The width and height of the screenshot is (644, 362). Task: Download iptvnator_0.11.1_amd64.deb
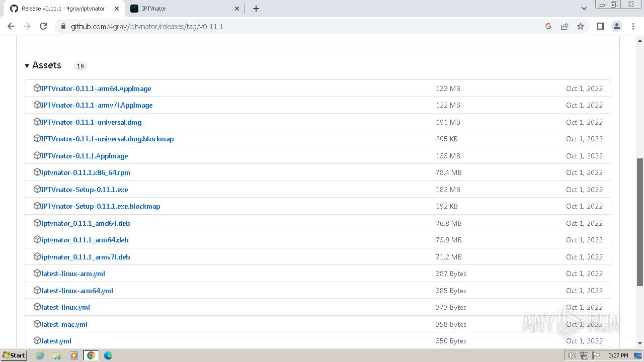coord(86,223)
